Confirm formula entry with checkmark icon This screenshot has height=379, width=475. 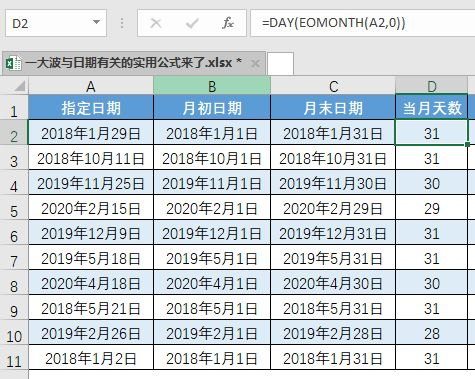pos(192,23)
